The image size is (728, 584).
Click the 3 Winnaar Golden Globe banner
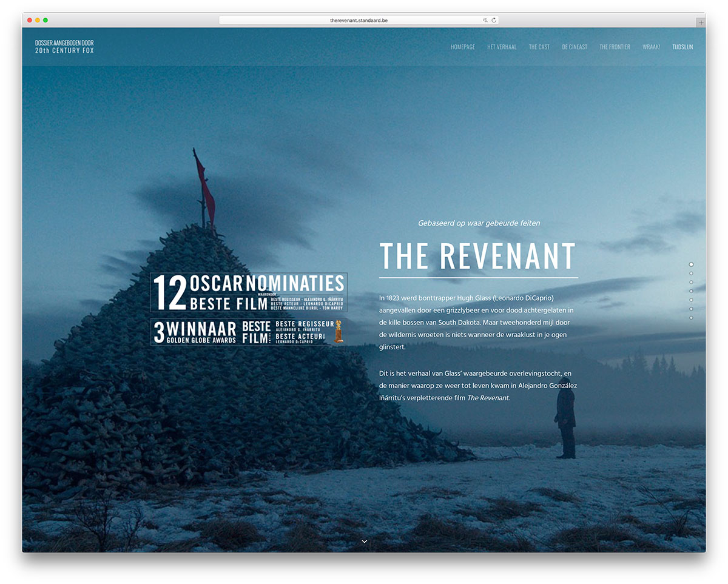[x=249, y=332]
